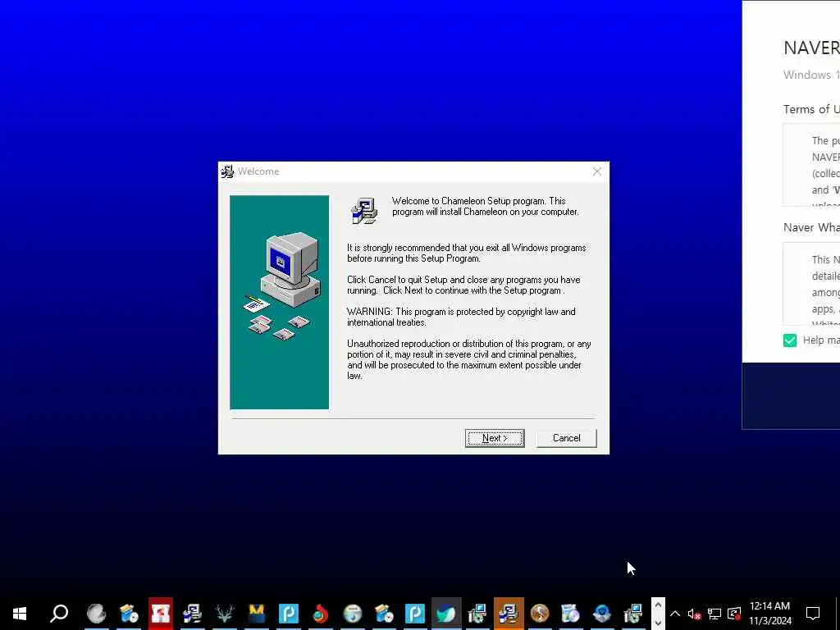
Task: Click the 'Windows 1' subtitle in the NAVER window
Action: [811, 75]
